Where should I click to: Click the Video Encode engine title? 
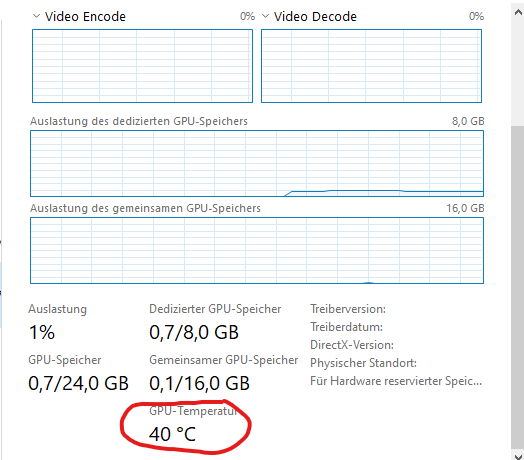(x=85, y=16)
